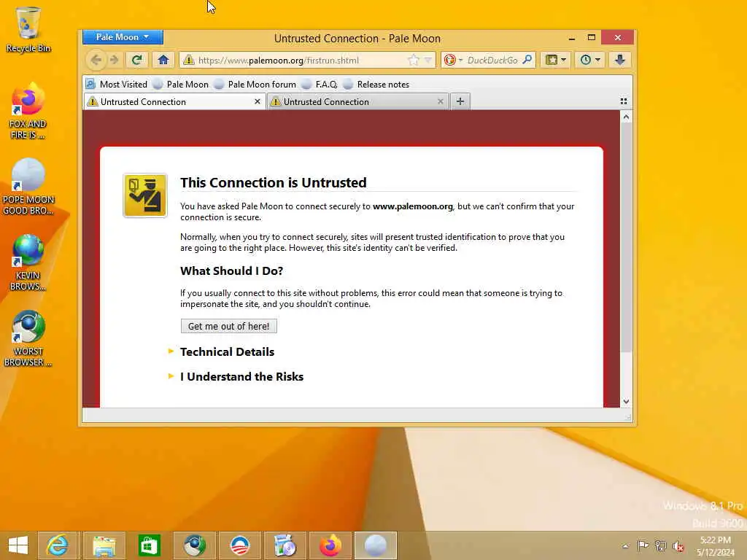Open the F.A.Q. bookmark
The image size is (747, 560).
[x=320, y=85]
